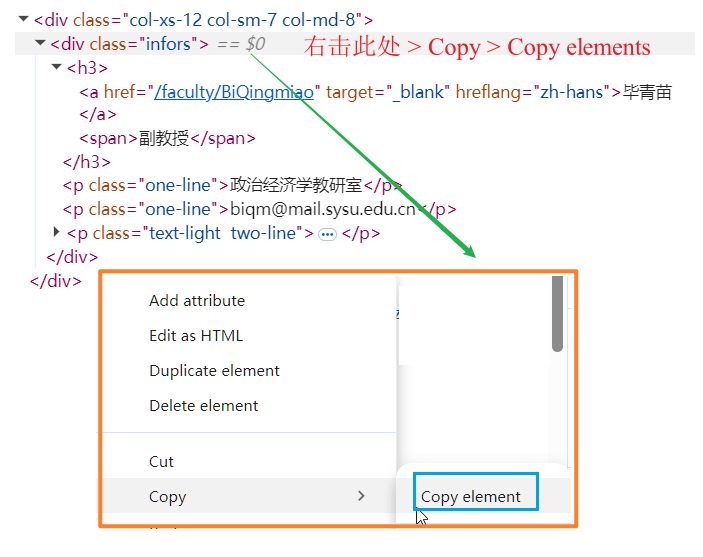Expand the text-light two-line paragraph
Screen dimensions: 703x557
(x=57, y=232)
